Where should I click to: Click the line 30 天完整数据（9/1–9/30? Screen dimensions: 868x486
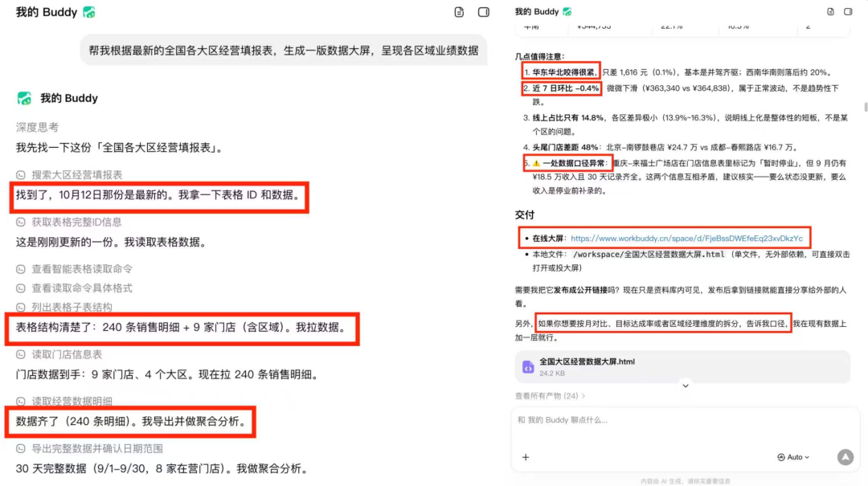click(162, 468)
